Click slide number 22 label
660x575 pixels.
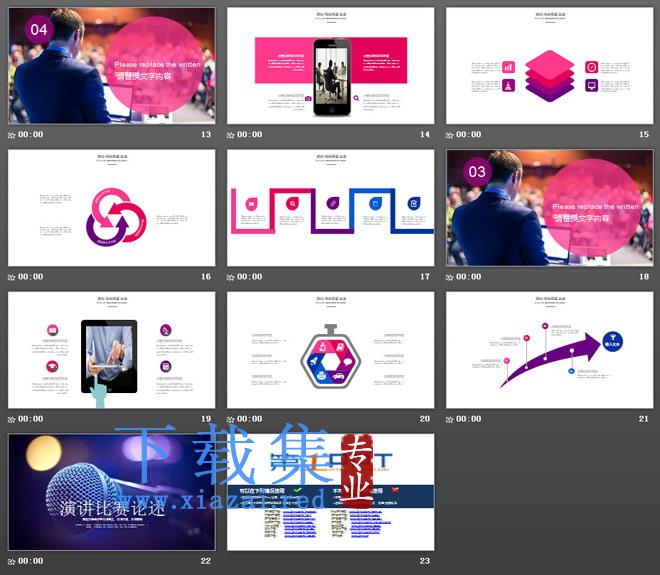click(x=206, y=561)
